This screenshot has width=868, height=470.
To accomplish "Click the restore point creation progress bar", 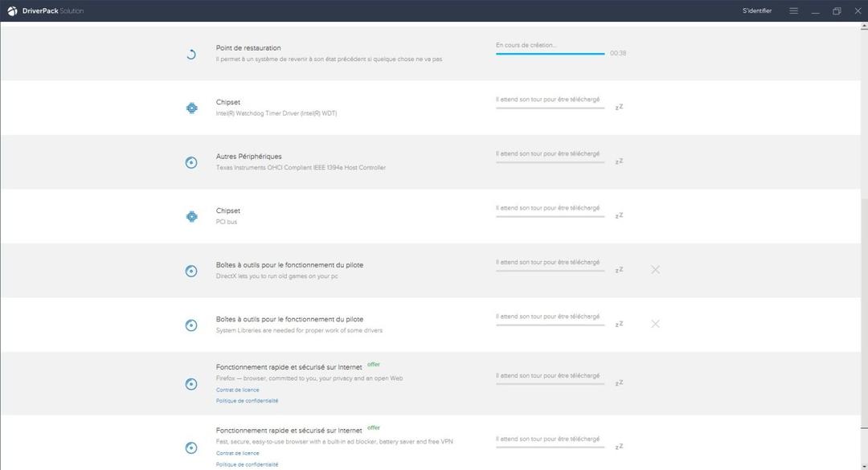I will (x=550, y=54).
